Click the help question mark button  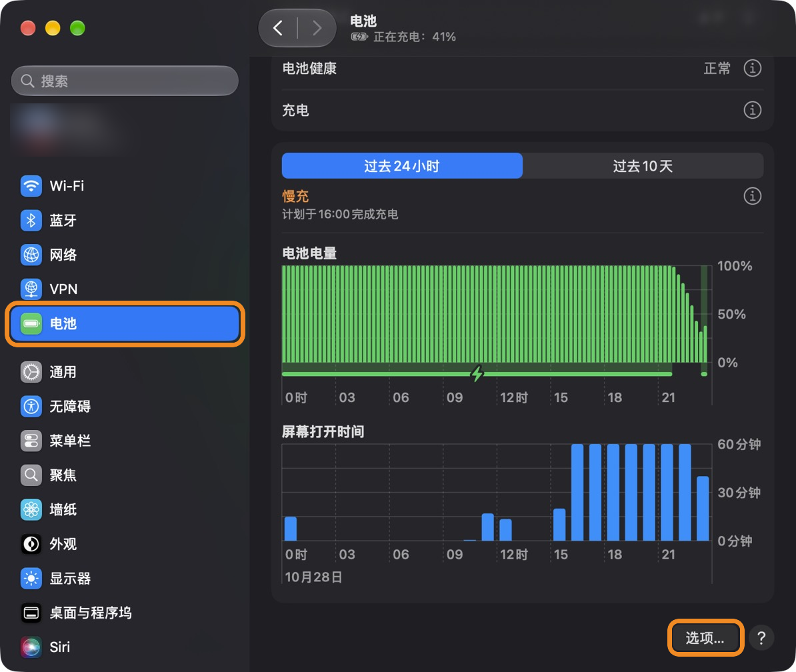point(761,638)
